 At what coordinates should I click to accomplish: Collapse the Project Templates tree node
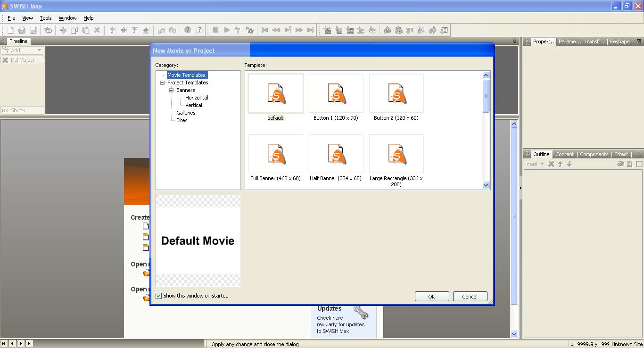pyautogui.click(x=163, y=83)
